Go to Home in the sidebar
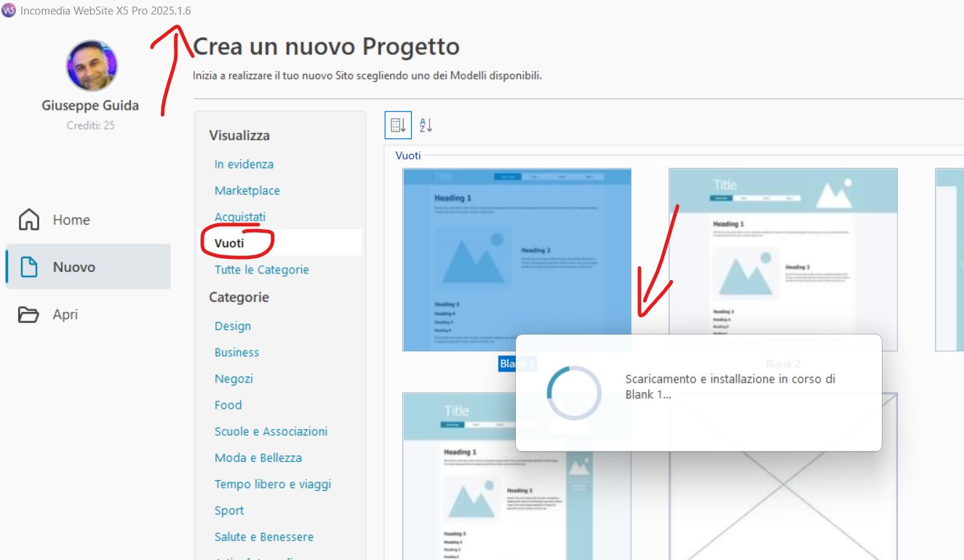Screen dimensions: 964x560 (x=88, y=220)
